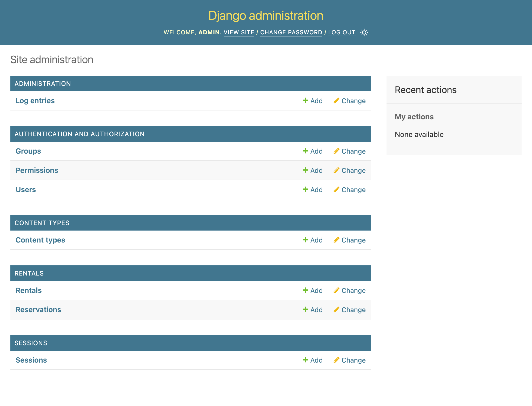
Task: Select the CHANGE PASSWORD menu item
Action: coord(291,32)
